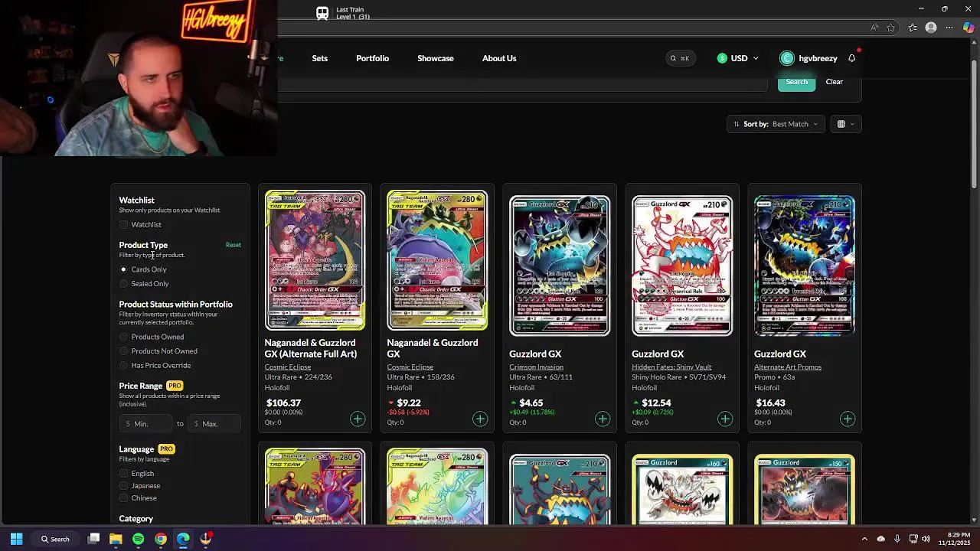Select the Products Owned filter
980x551 pixels.
tap(123, 337)
